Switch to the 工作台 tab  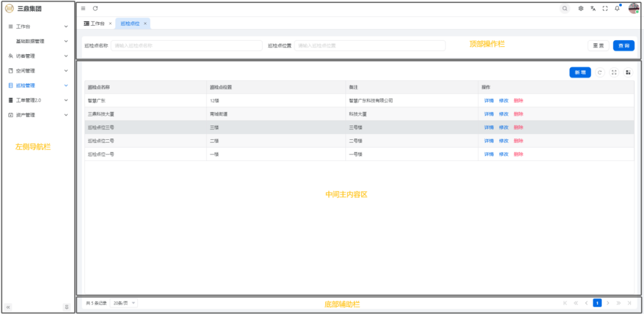coord(94,23)
